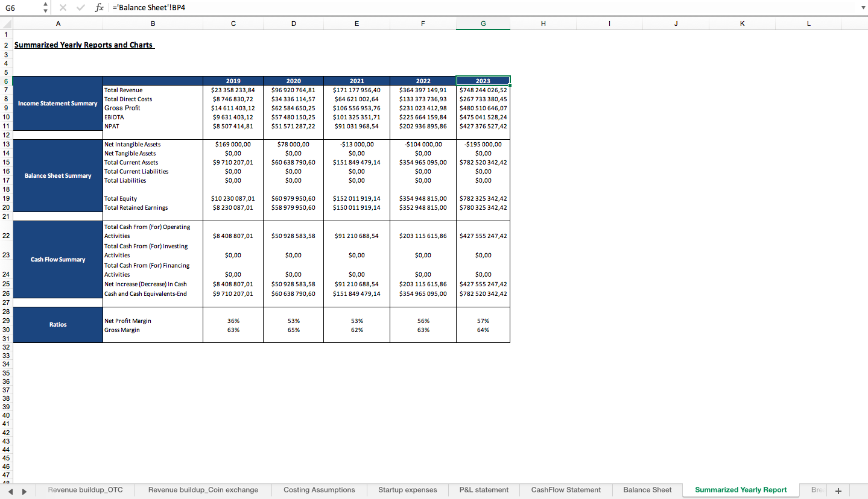Select the Gross Profit label cell

point(153,108)
